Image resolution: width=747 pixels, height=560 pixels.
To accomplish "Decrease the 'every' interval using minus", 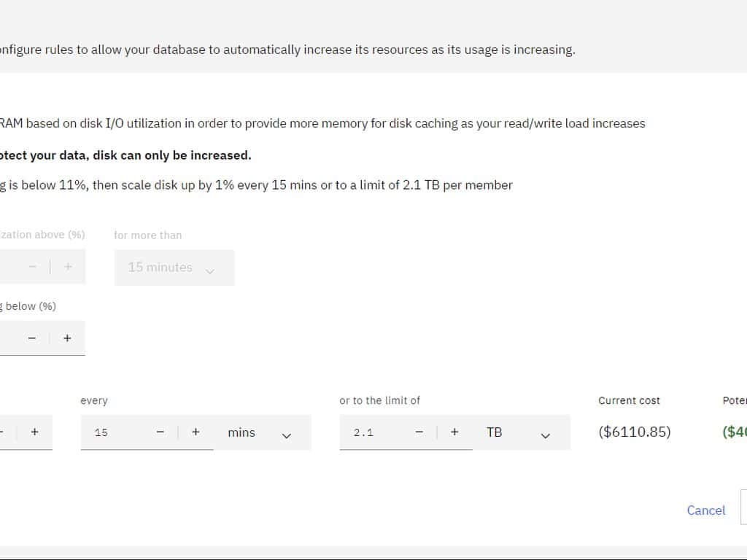I will click(x=160, y=432).
